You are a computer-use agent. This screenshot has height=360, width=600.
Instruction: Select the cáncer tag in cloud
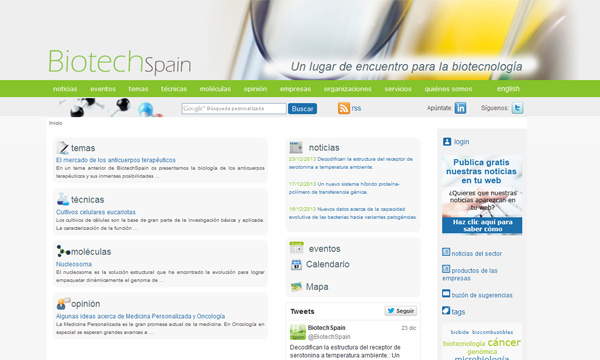(504, 342)
